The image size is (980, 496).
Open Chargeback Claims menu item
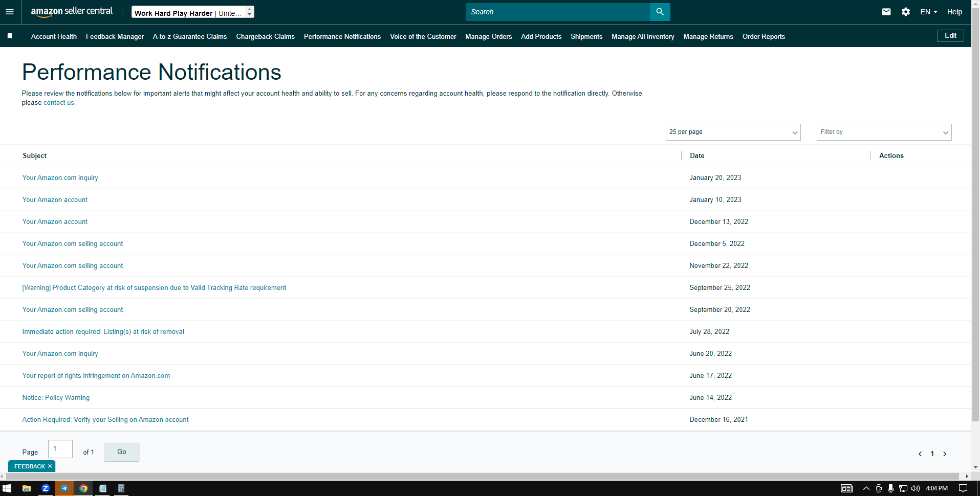click(x=265, y=36)
